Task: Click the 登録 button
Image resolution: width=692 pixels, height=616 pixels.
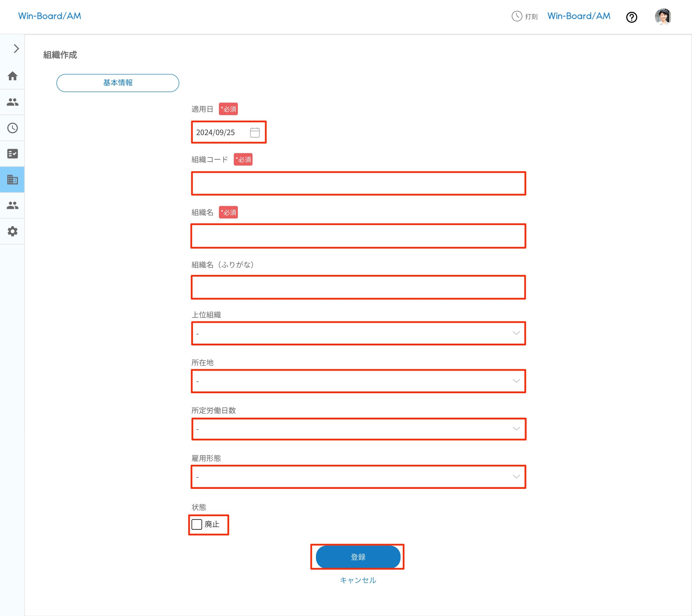Action: pos(358,557)
